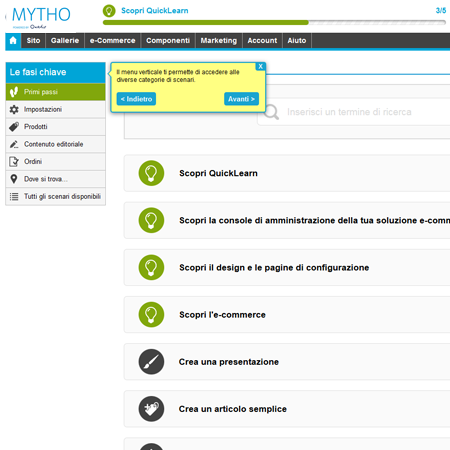Select Prodotti category
This screenshot has width=450, height=450.
56,127
